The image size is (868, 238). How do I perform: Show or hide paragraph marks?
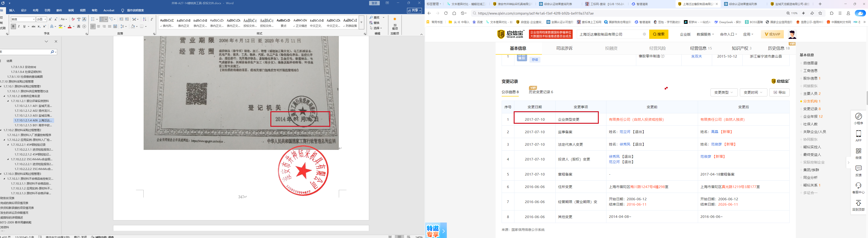[x=152, y=19]
